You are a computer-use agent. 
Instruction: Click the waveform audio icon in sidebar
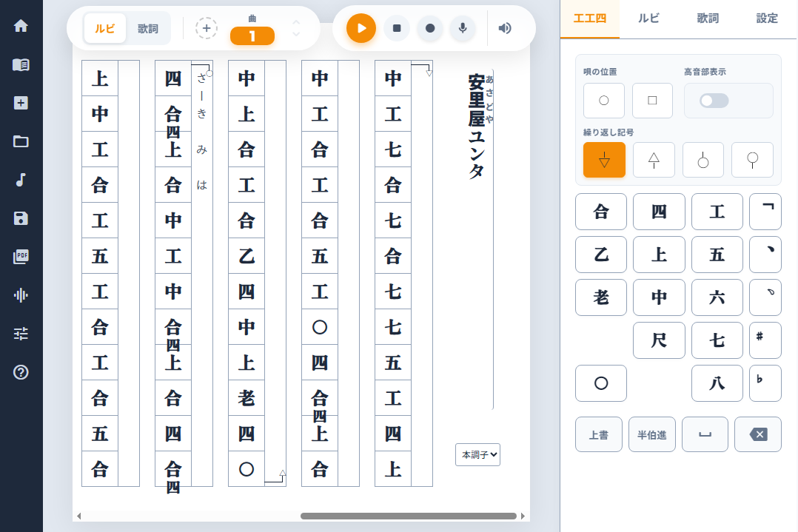coord(21,295)
